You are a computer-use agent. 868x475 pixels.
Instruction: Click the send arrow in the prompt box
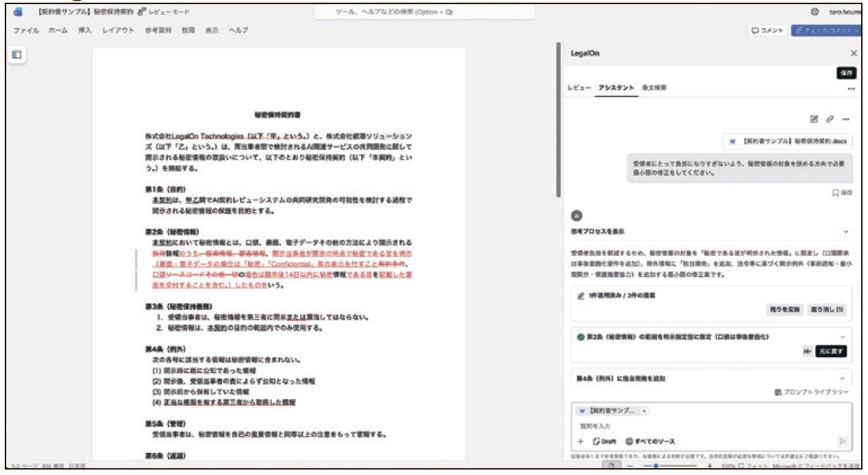click(843, 441)
